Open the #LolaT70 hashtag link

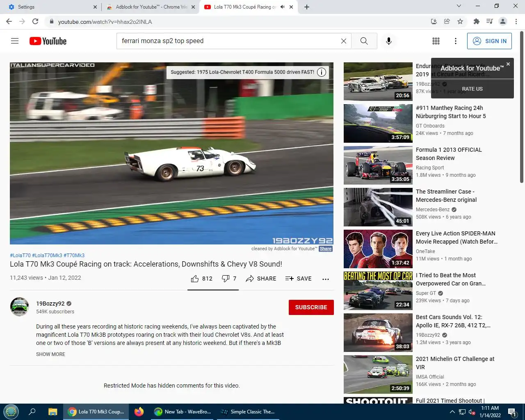(20, 256)
